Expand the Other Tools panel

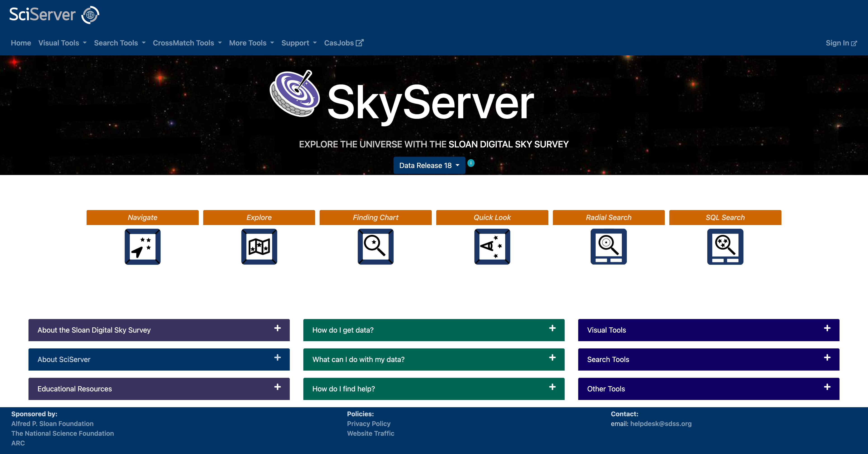709,389
